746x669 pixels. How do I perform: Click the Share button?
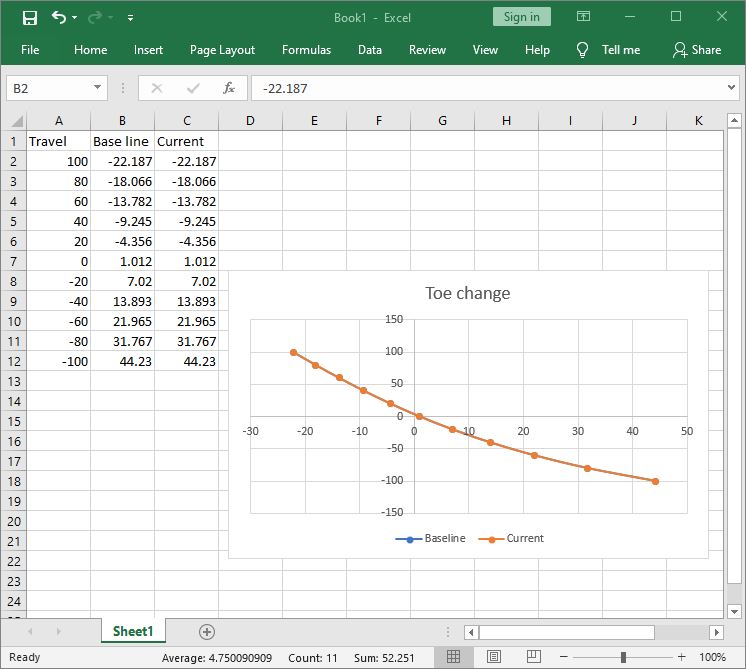(x=697, y=50)
